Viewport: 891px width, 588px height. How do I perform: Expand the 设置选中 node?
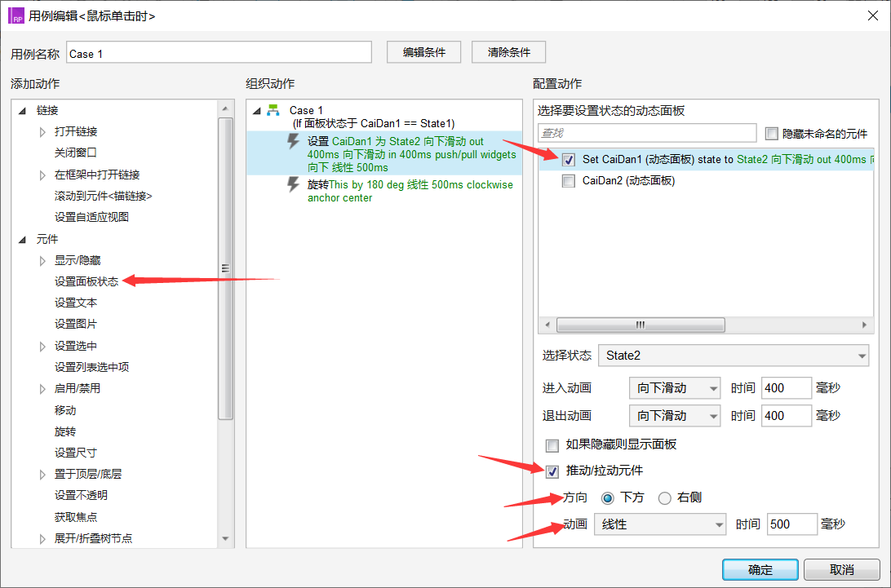pyautogui.click(x=42, y=347)
